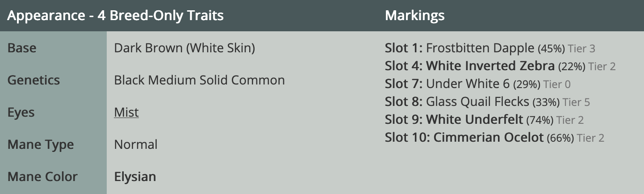Screen dimensions: 644x194
Task: Select Slot 7 Under White 6 marking
Action: coord(478,84)
